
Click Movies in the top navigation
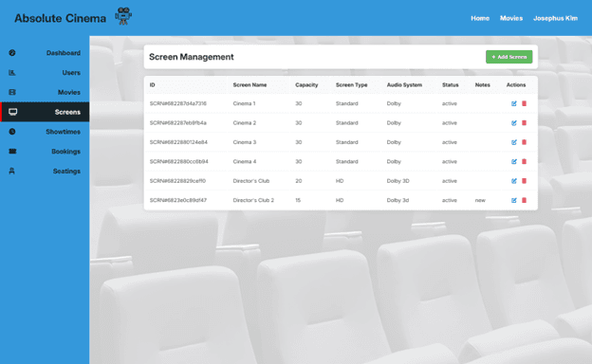pyautogui.click(x=511, y=18)
